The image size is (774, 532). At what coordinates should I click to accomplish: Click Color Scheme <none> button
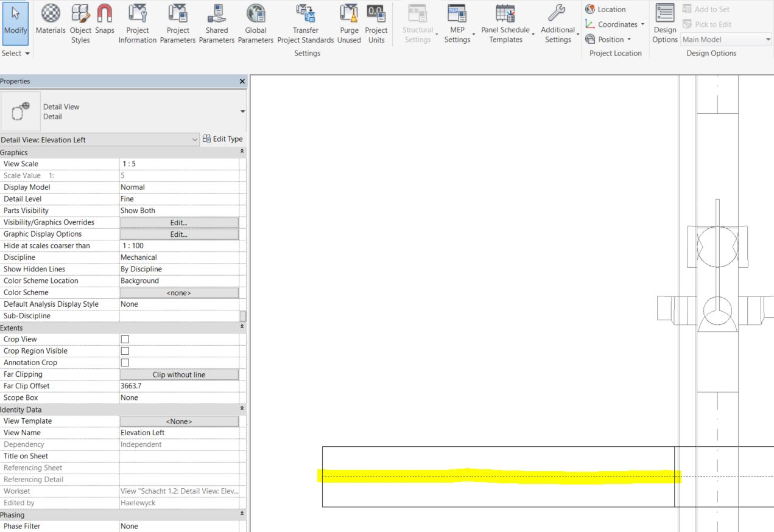179,292
